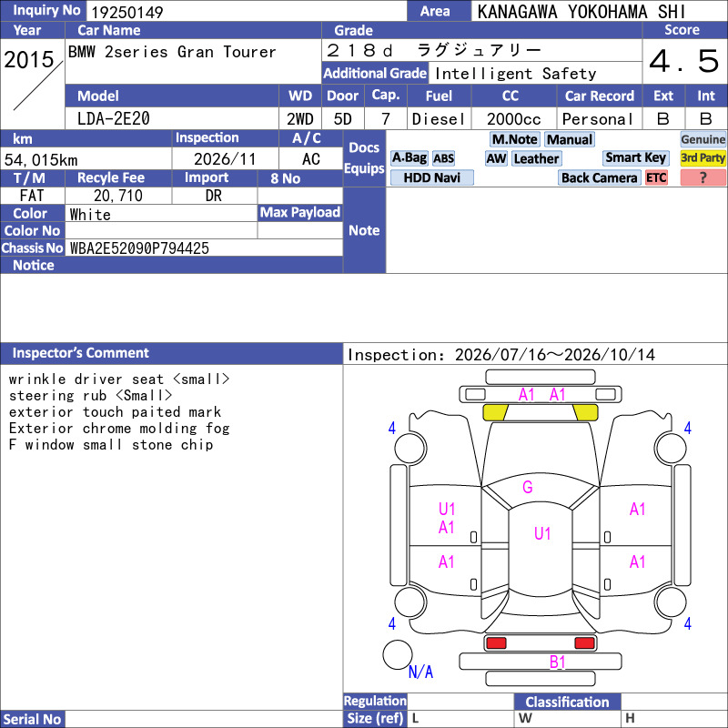This screenshot has height=728, width=728.
Task: Select the White color value
Action: [x=90, y=215]
